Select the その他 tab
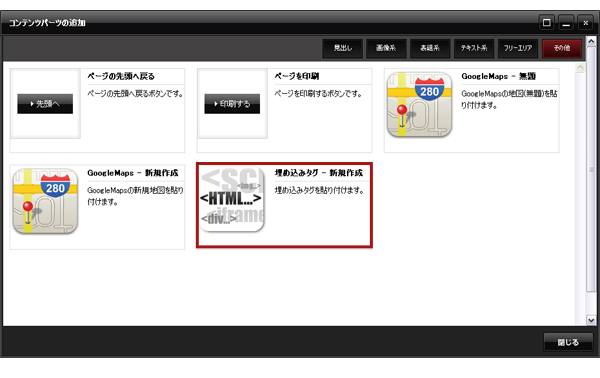This screenshot has width=600, height=378. 562,48
